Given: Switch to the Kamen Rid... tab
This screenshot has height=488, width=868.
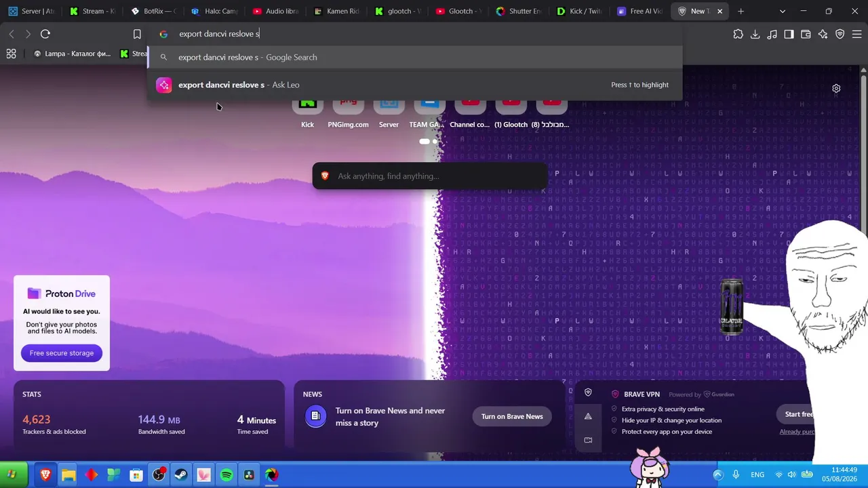Looking at the screenshot, I should click(336, 12).
